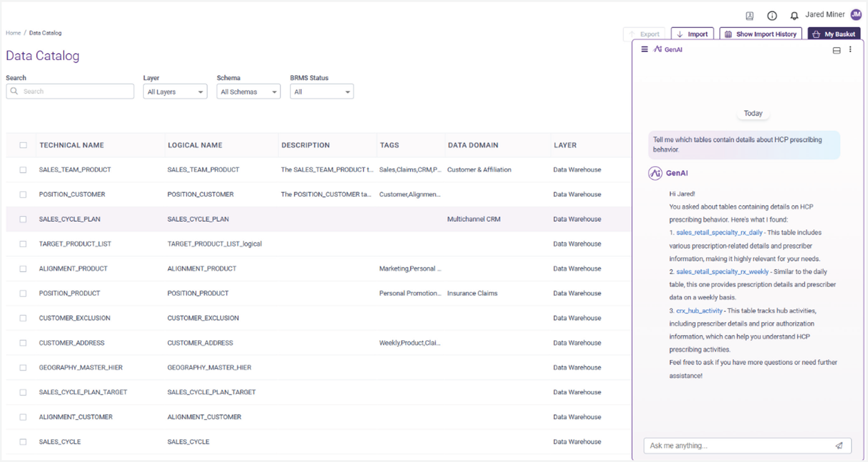Open the GenAI three-dot options menu
Viewport: 868px width, 462px height.
tap(850, 49)
